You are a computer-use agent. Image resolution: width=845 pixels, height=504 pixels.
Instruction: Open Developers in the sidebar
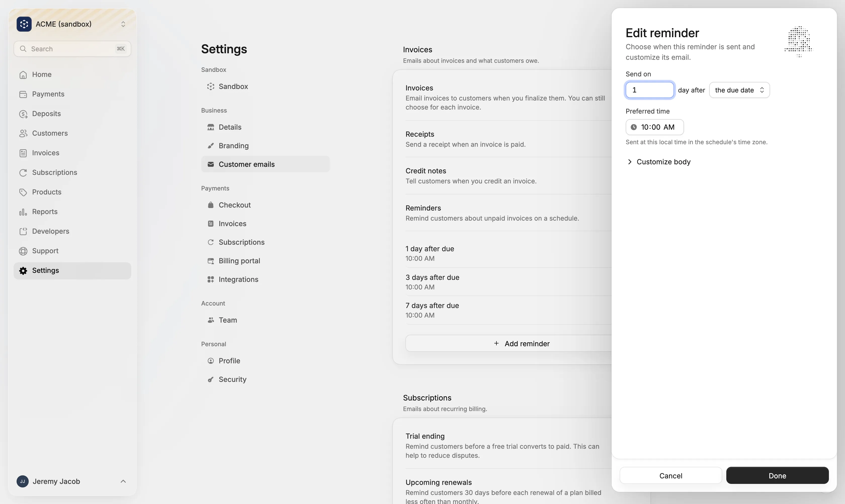coord(72,231)
